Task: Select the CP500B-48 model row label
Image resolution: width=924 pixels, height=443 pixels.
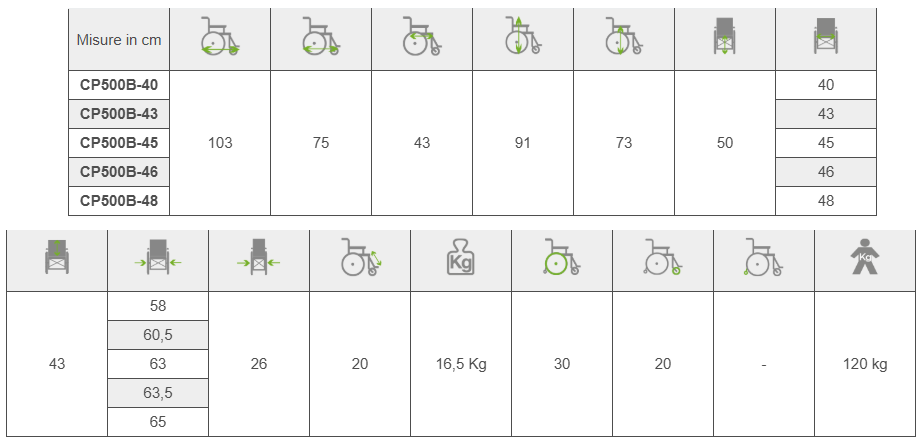Action: (x=119, y=201)
